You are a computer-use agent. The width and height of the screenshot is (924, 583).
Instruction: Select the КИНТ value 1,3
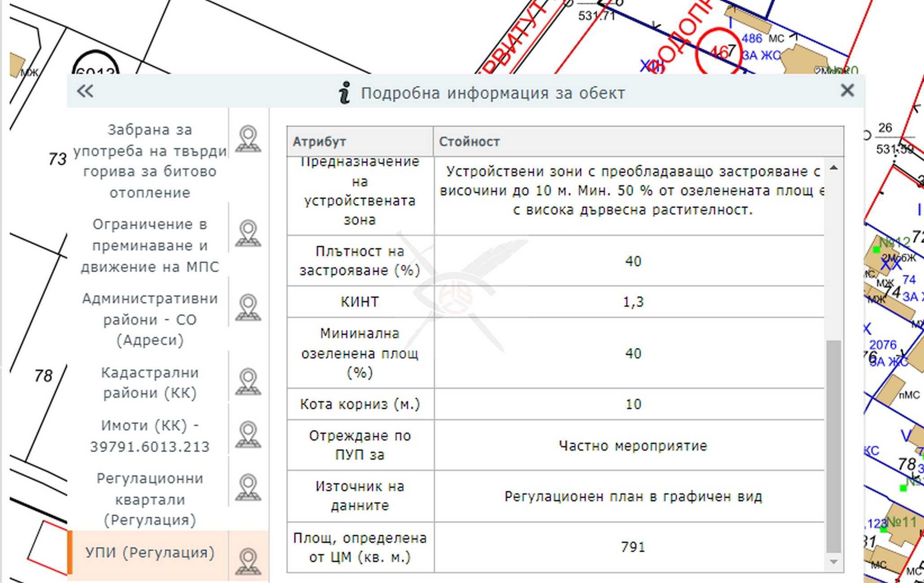(633, 302)
